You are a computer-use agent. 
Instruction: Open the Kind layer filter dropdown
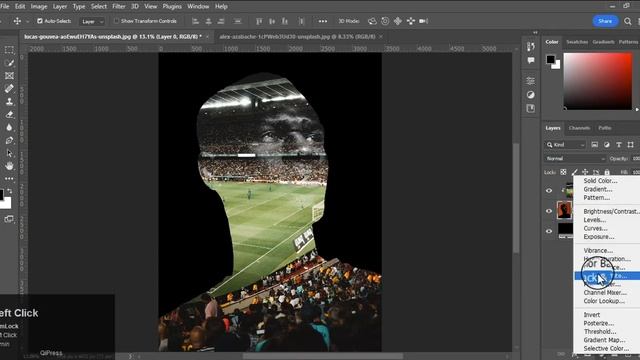(565, 145)
